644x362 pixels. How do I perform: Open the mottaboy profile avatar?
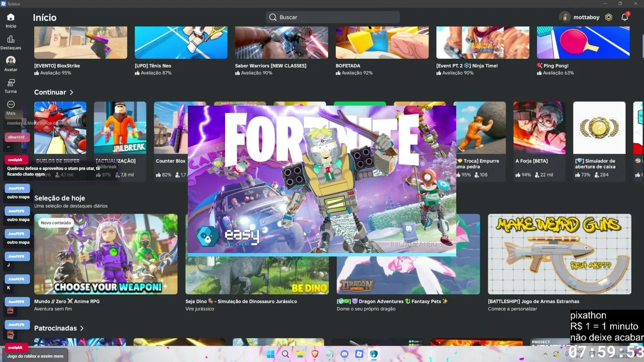coord(565,17)
